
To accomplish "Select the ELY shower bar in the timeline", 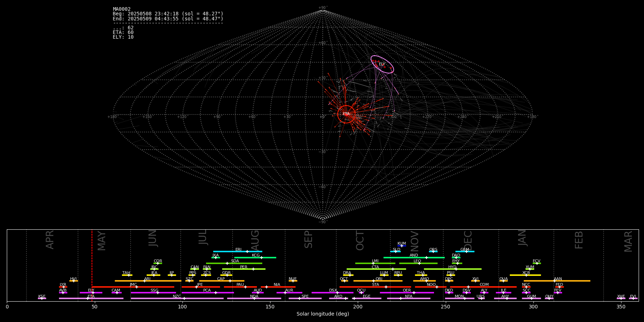I will 91,293.
